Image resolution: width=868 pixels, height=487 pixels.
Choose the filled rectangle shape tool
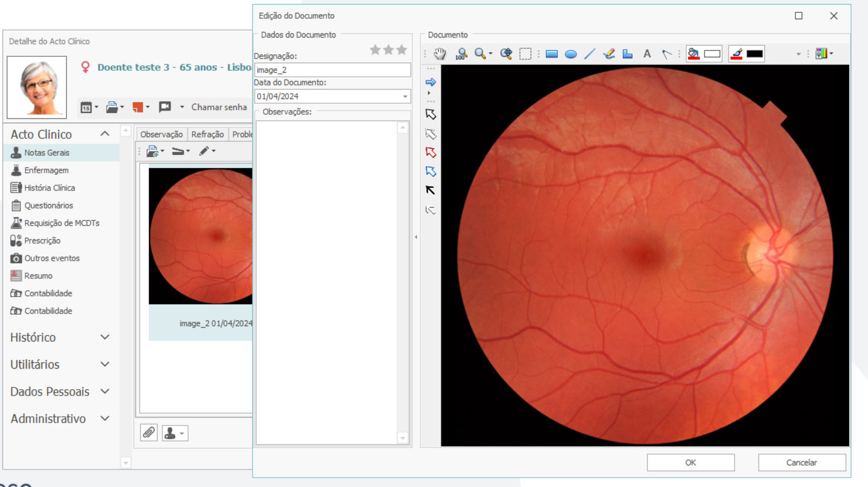pos(552,54)
